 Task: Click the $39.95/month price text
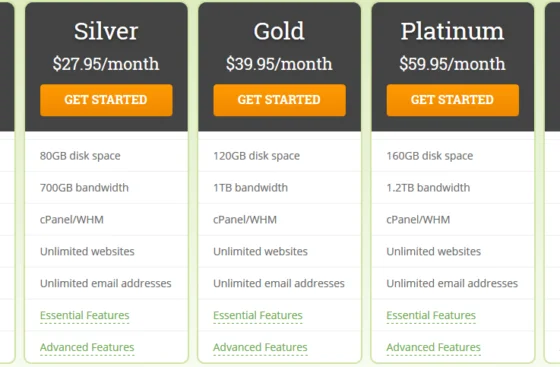279,64
